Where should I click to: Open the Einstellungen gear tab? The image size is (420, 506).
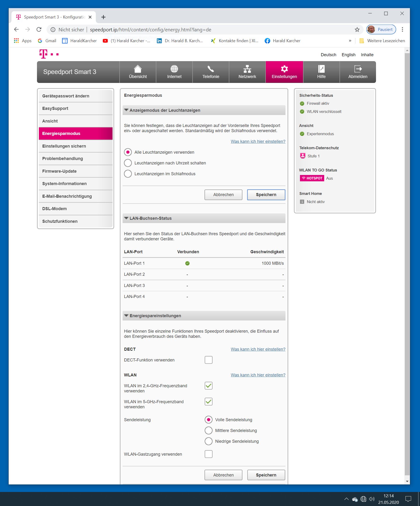tap(284, 72)
